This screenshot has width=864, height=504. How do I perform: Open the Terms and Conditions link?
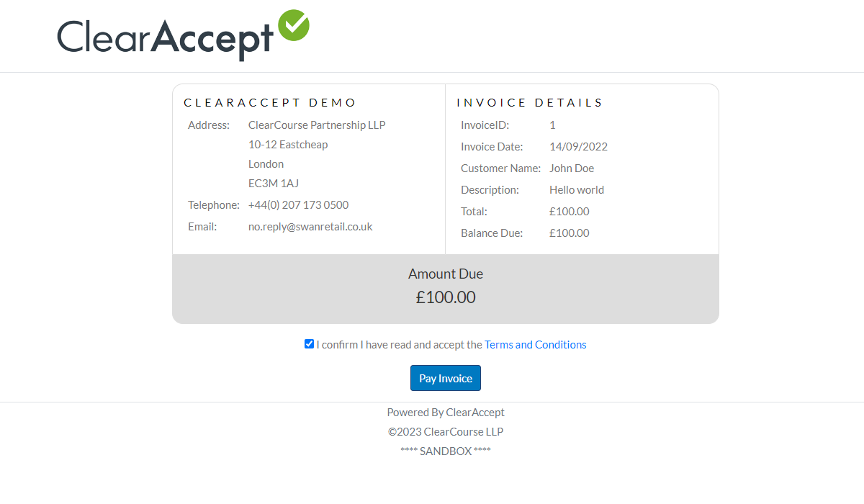(x=535, y=345)
